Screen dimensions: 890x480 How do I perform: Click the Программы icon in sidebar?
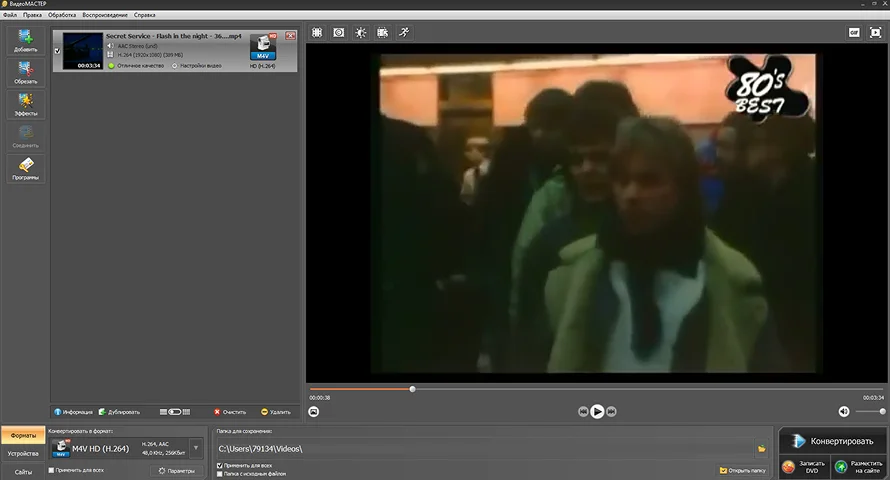click(x=25, y=168)
